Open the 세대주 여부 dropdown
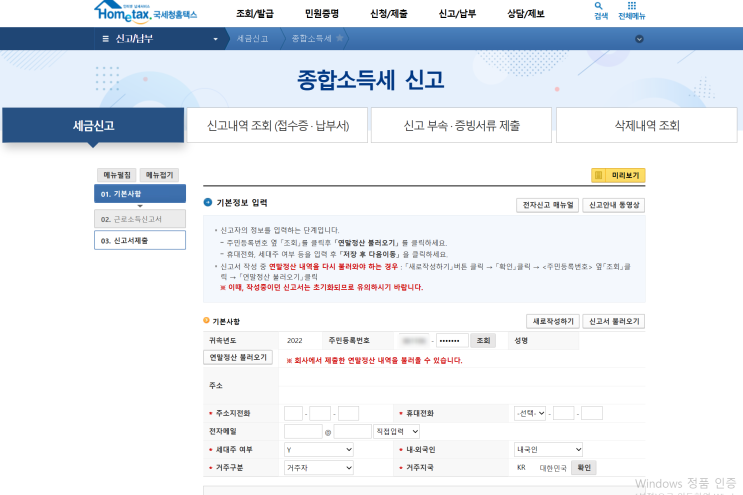Image resolution: width=743 pixels, height=495 pixels. pyautogui.click(x=319, y=450)
